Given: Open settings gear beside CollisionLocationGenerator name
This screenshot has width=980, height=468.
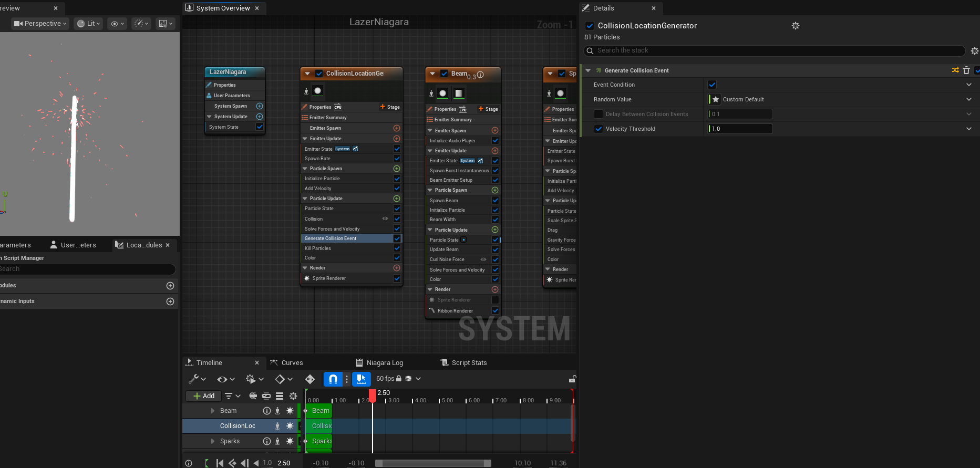Looking at the screenshot, I should [x=795, y=26].
